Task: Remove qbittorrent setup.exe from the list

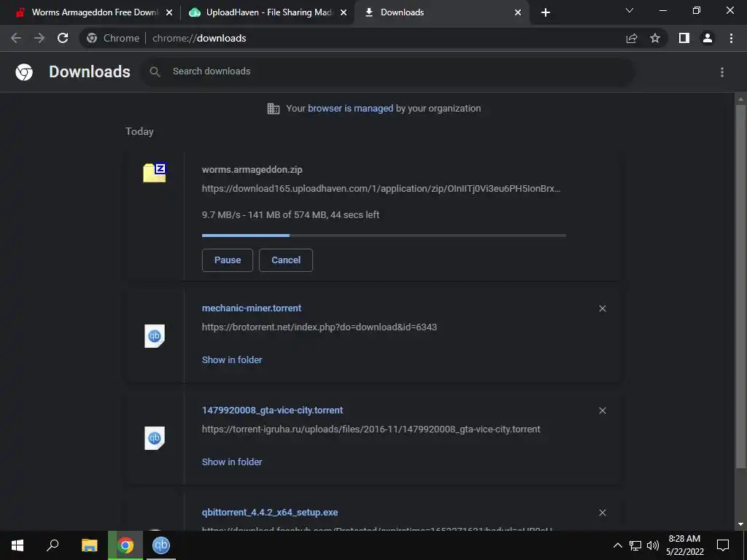Action: [603, 513]
